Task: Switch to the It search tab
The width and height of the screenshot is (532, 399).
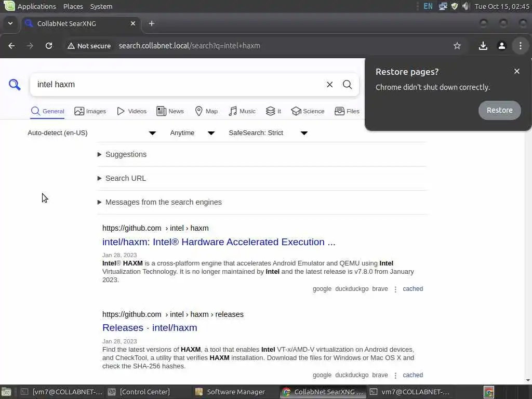Action: [x=273, y=111]
